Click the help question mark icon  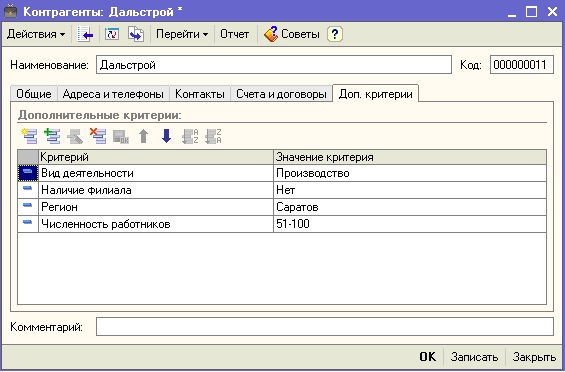335,34
